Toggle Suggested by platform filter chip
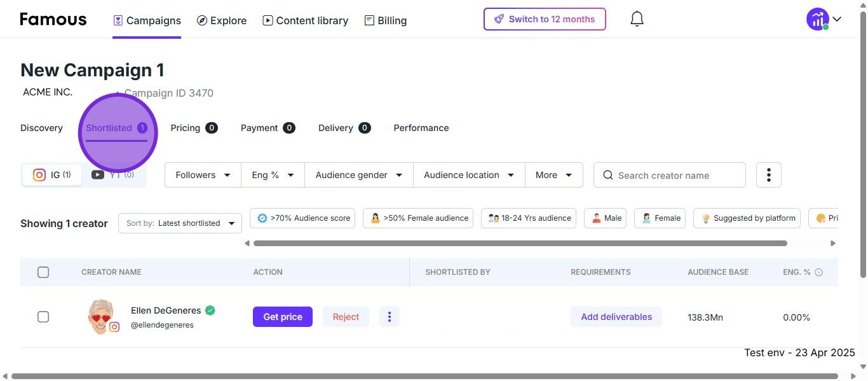This screenshot has height=381, width=868. 747,218
